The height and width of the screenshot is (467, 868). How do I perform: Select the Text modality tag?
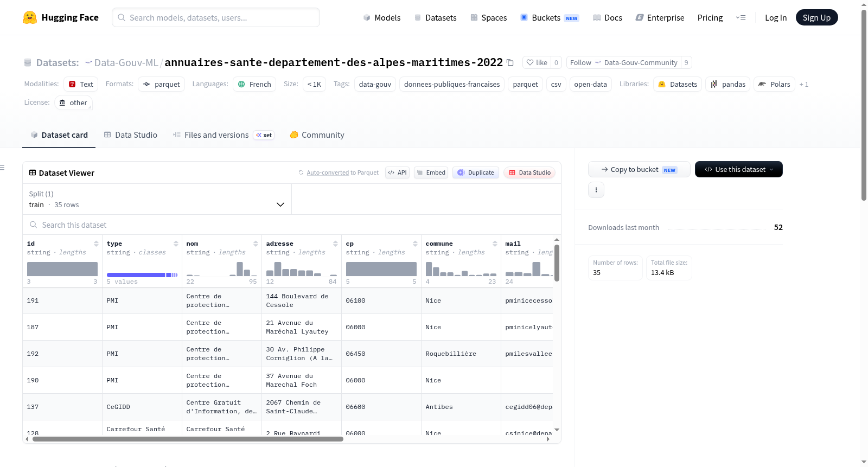click(81, 84)
